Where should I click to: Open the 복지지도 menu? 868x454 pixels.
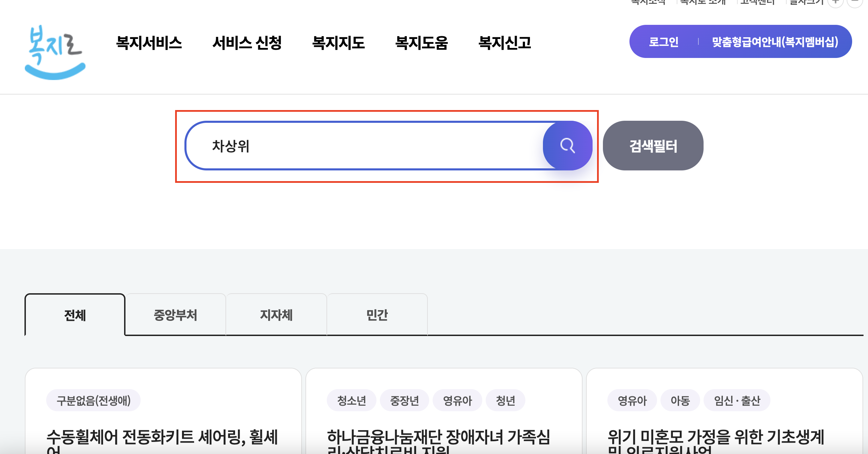(x=338, y=43)
